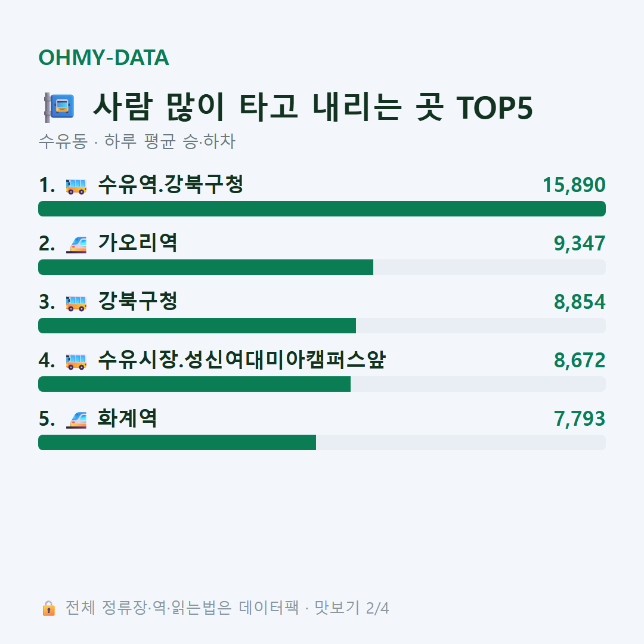Click the 수유동 하루 평균 승·하차 subtitle
This screenshot has height=644, width=644.
pyautogui.click(x=137, y=141)
